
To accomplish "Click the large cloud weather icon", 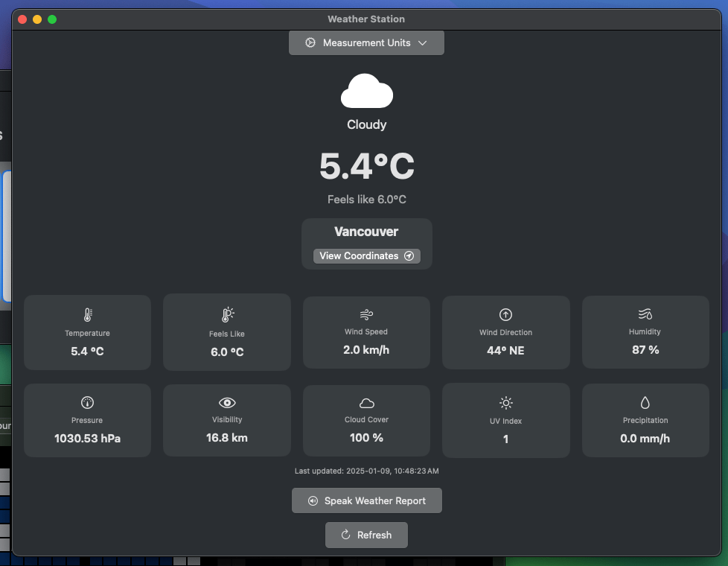I will click(366, 92).
